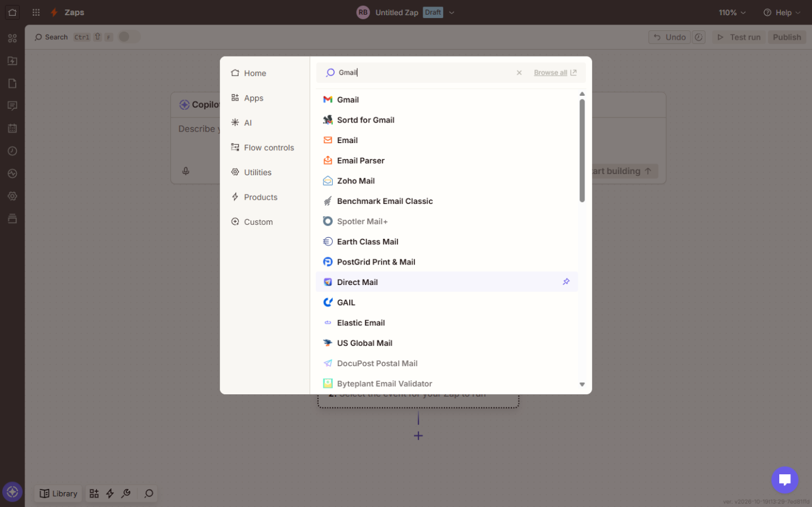The image size is (812, 507).
Task: Click the microphone icon in Copilot
Action: point(185,171)
